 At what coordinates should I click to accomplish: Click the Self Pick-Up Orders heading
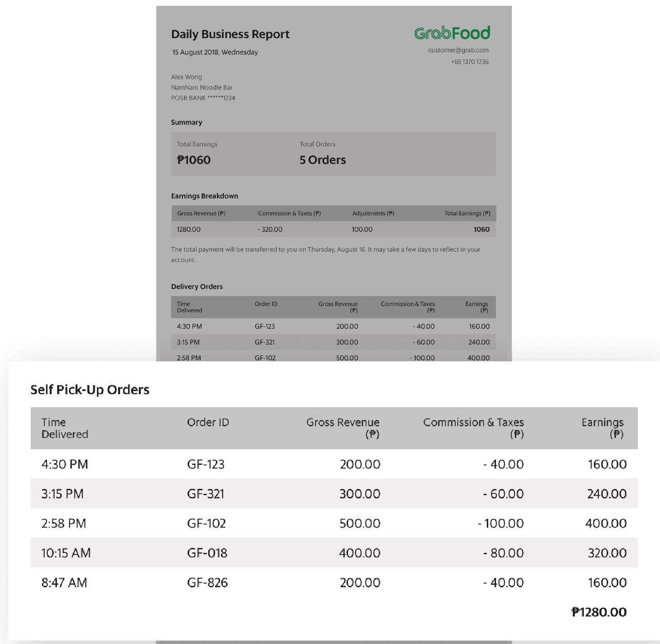click(90, 390)
